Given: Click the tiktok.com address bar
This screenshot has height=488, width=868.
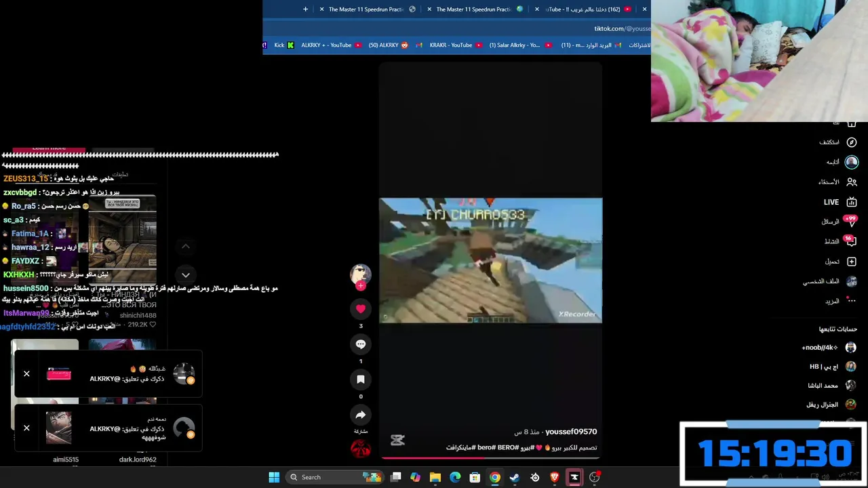Looking at the screenshot, I should [457, 28].
